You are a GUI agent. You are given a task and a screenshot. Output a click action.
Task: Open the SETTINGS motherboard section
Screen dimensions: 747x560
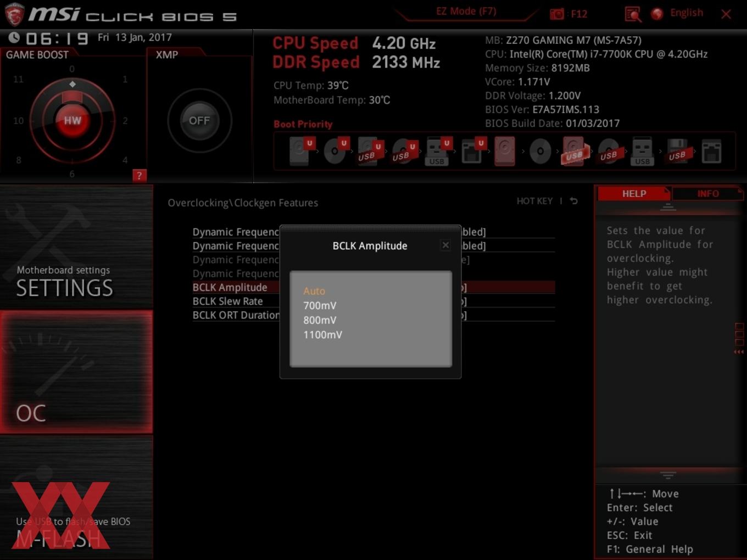point(76,247)
